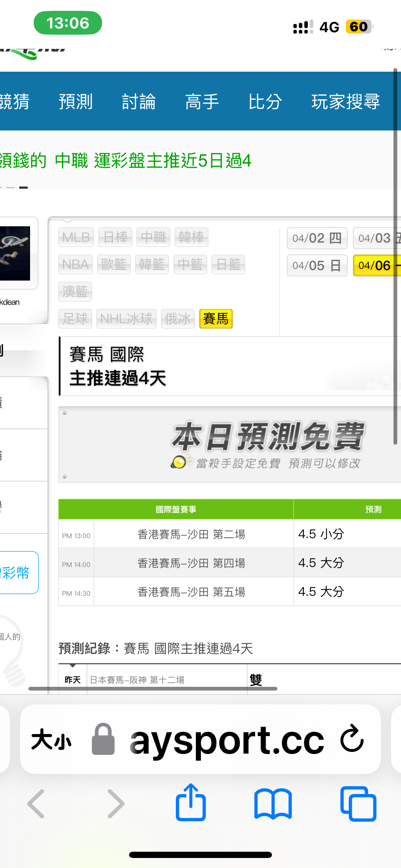
Task: Select the 中籃 league filter
Action: [190, 264]
